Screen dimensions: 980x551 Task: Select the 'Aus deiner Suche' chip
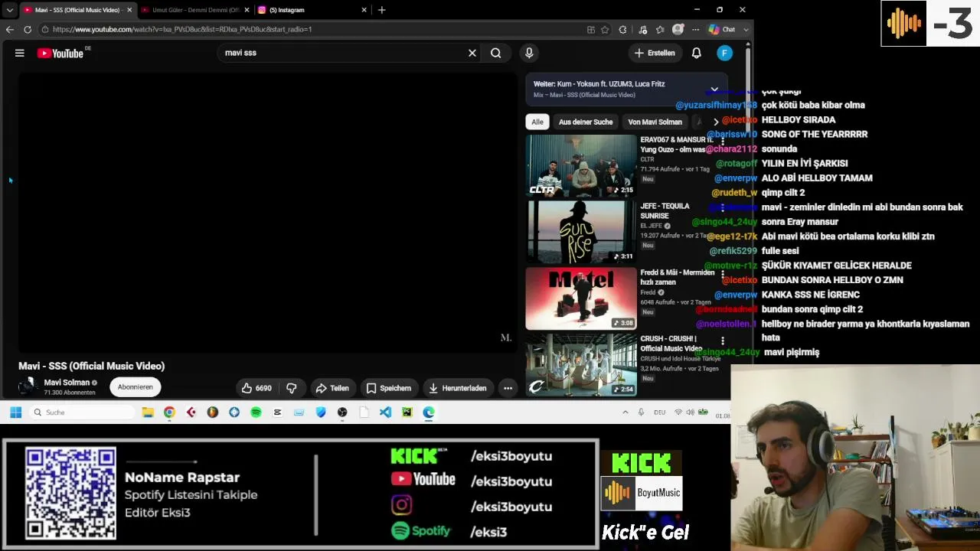pos(586,122)
